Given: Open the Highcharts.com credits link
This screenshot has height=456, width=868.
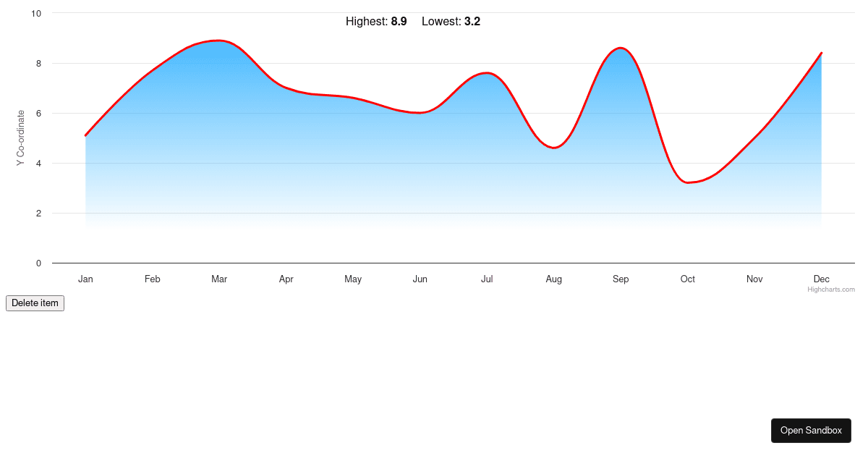Looking at the screenshot, I should coord(830,289).
